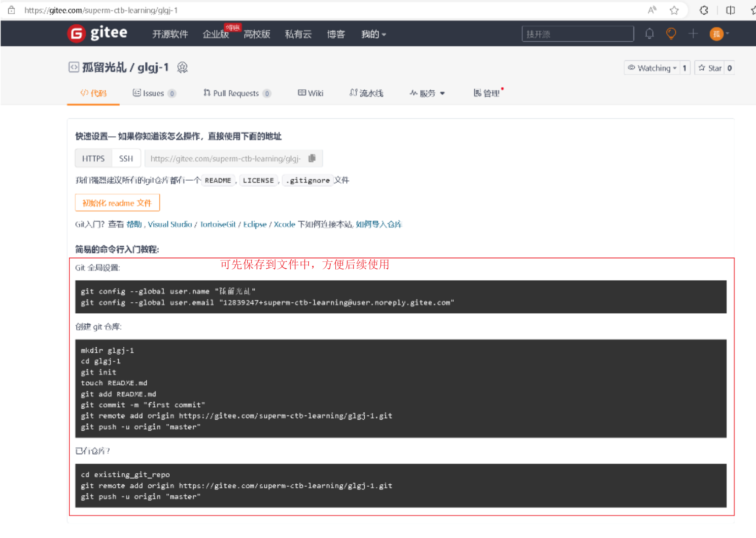Open notifications with the bell icon
This screenshot has width=756, height=538.
click(x=650, y=33)
